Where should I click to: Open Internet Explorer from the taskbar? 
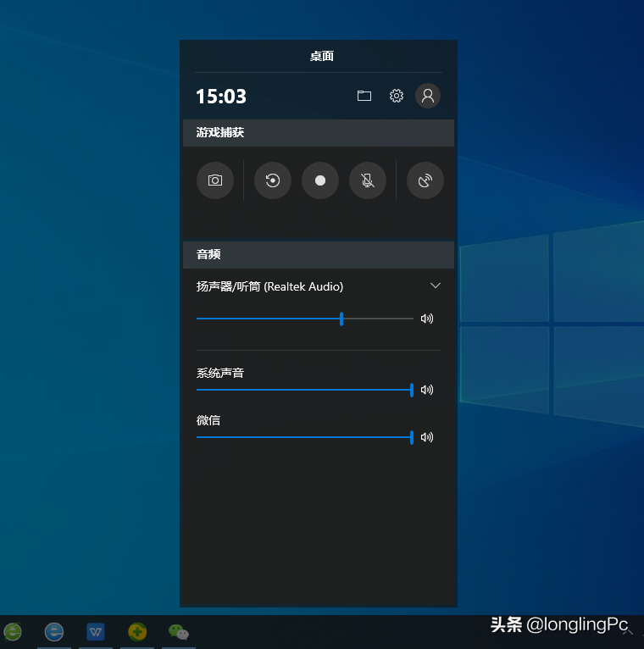coord(54,631)
